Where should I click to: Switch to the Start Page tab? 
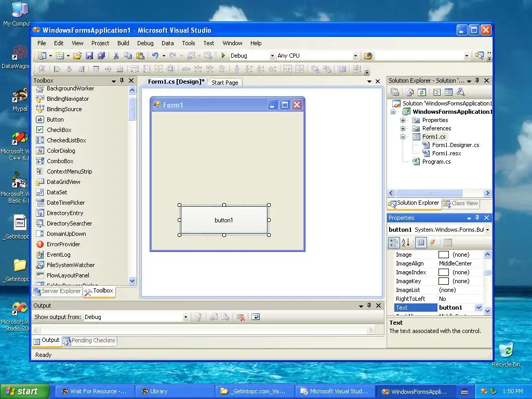[x=225, y=83]
